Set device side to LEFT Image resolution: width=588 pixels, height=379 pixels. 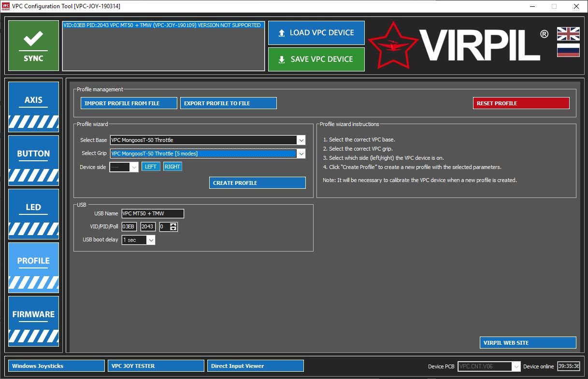click(150, 167)
